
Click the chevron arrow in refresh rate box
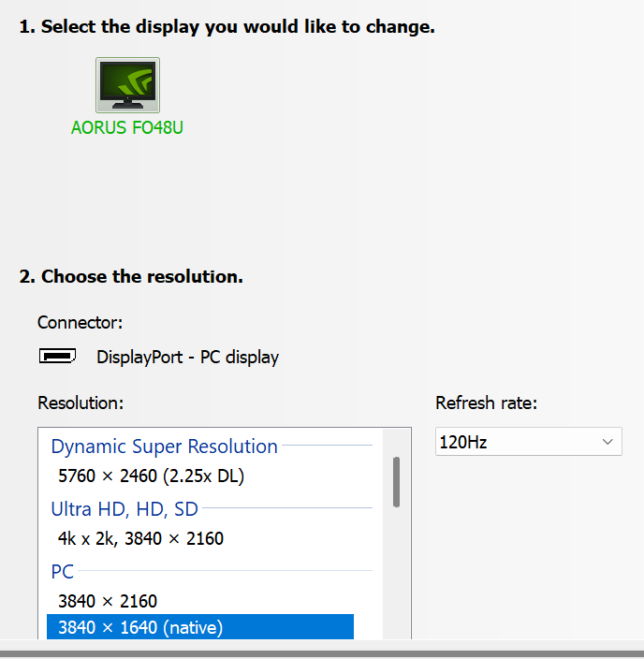tap(607, 442)
